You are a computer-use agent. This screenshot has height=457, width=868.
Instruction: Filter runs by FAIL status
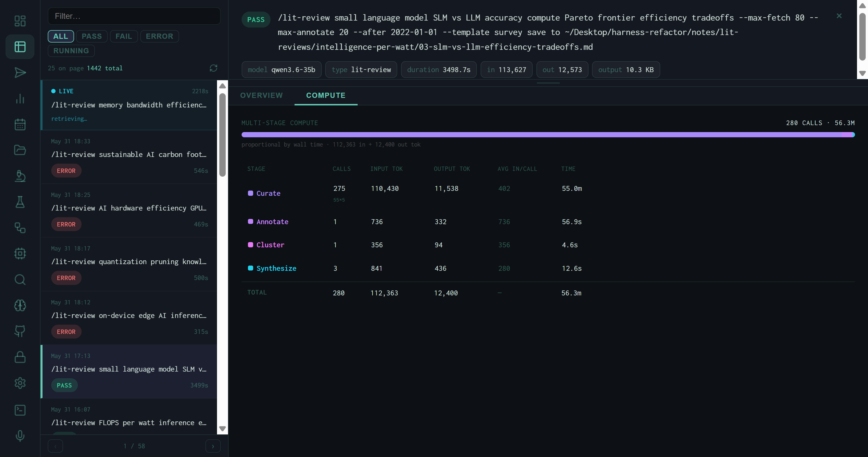[124, 36]
